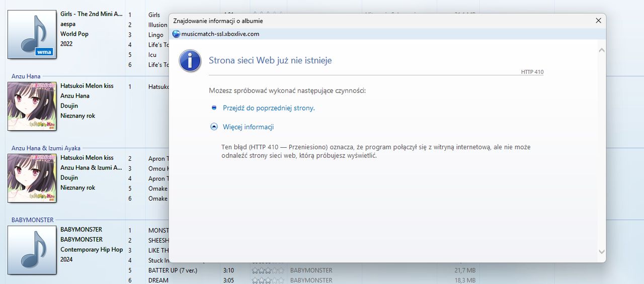This screenshot has width=644, height=284.
Task: Select the Anzu Hana Hatsukoi Melon kiss cover
Action: pos(32,107)
